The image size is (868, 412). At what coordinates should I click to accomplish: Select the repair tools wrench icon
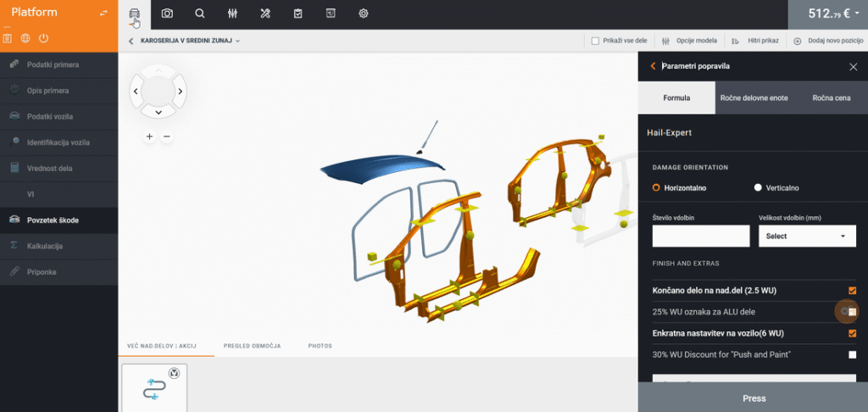click(x=264, y=14)
